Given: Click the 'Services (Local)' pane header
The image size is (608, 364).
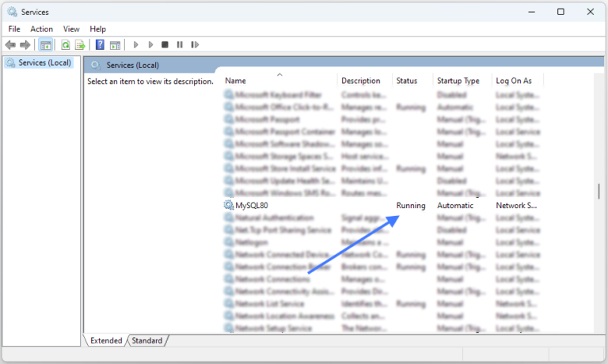Looking at the screenshot, I should coord(133,65).
